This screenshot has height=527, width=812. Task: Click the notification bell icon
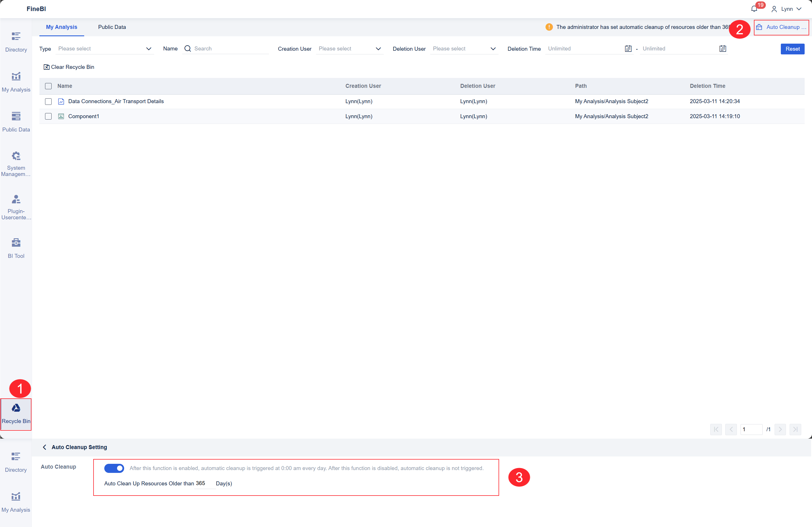(754, 9)
